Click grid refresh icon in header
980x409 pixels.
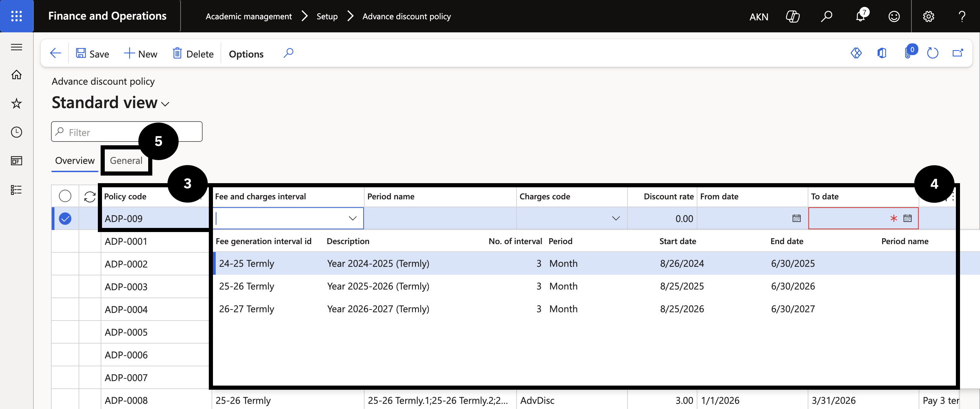click(x=90, y=197)
